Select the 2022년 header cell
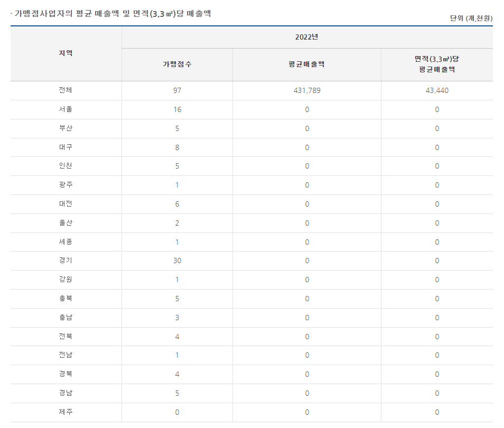Image resolution: width=504 pixels, height=428 pixels. coord(307,38)
